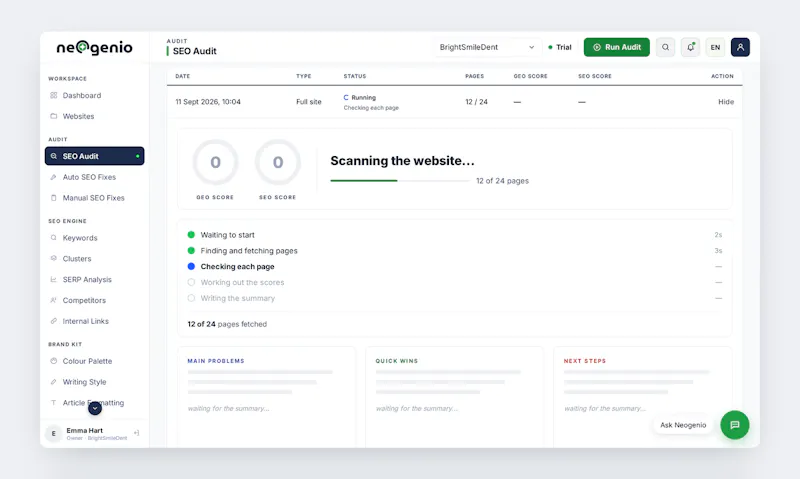Open Writing Style in Brand Kit
This screenshot has height=479, width=800.
[94, 382]
